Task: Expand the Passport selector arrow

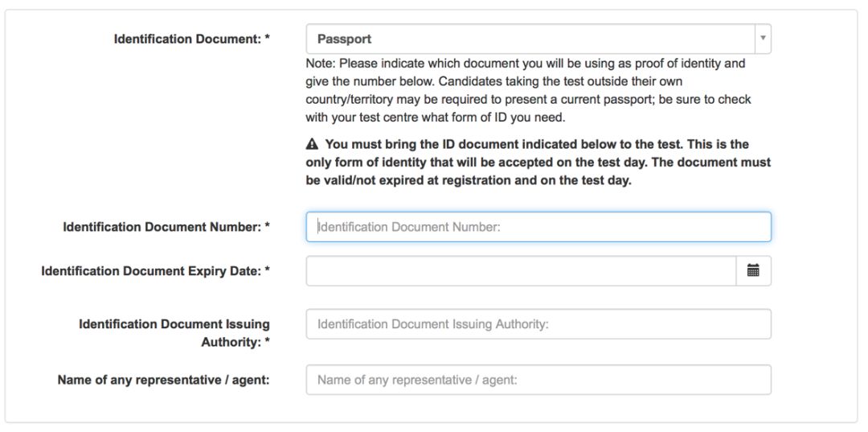Action: (763, 39)
